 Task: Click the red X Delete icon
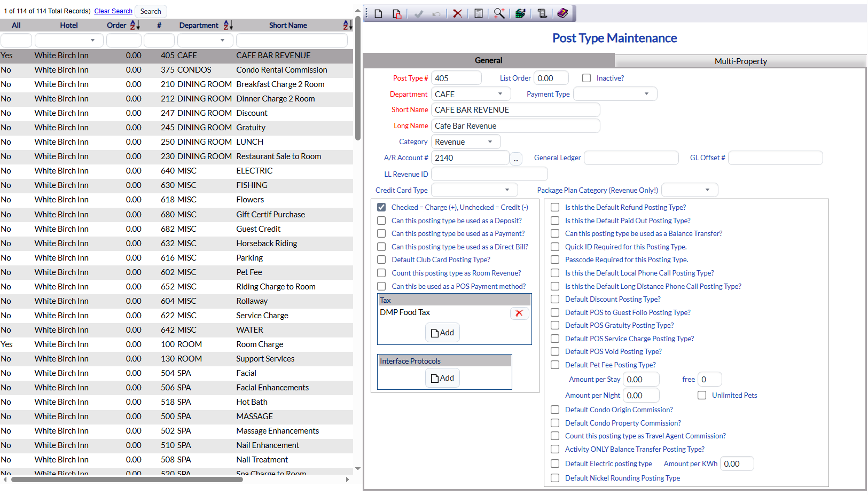pos(458,13)
